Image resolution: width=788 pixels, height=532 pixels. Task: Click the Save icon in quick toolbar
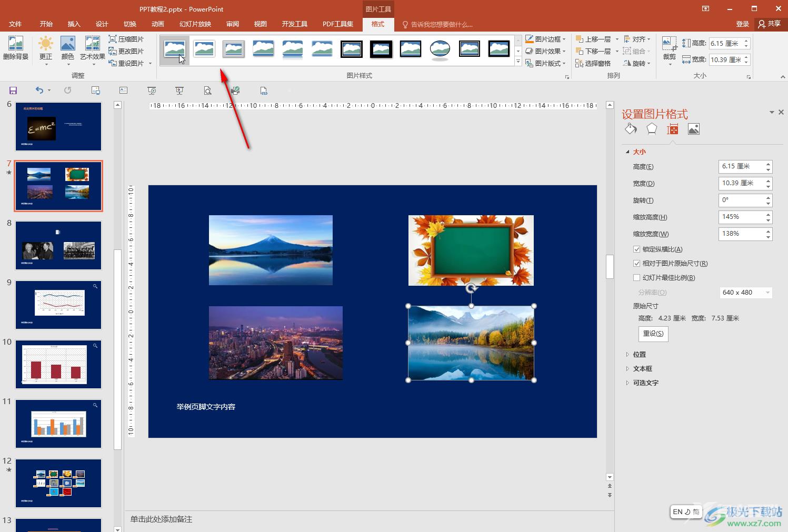13,91
